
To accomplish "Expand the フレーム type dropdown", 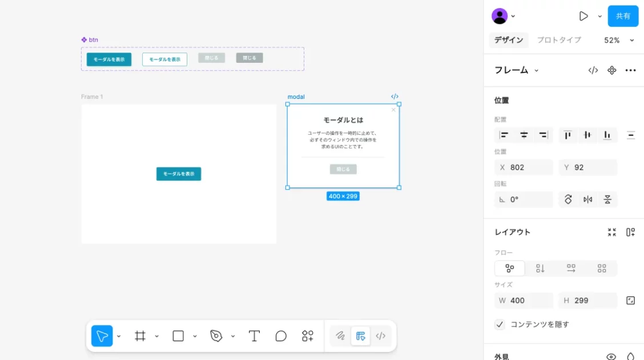I will (x=536, y=70).
